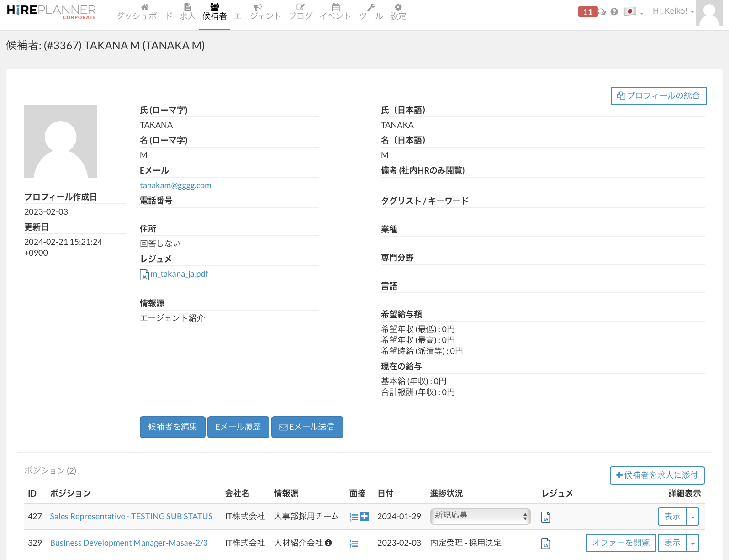
Task: Open the 新規応募 progress status dropdown
Action: click(480, 516)
